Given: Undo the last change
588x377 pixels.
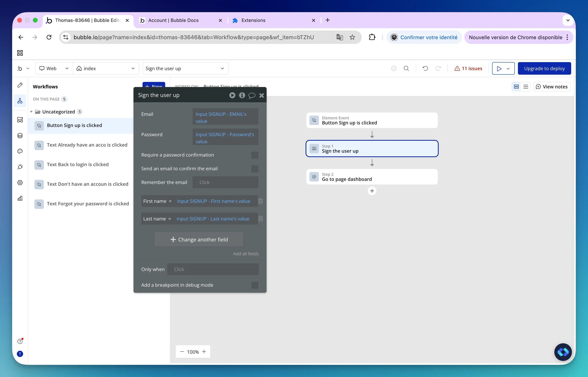Looking at the screenshot, I should pos(425,69).
